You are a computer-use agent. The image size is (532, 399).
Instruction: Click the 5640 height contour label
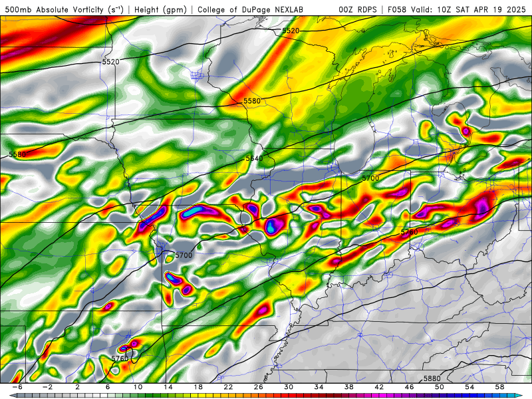(254, 158)
